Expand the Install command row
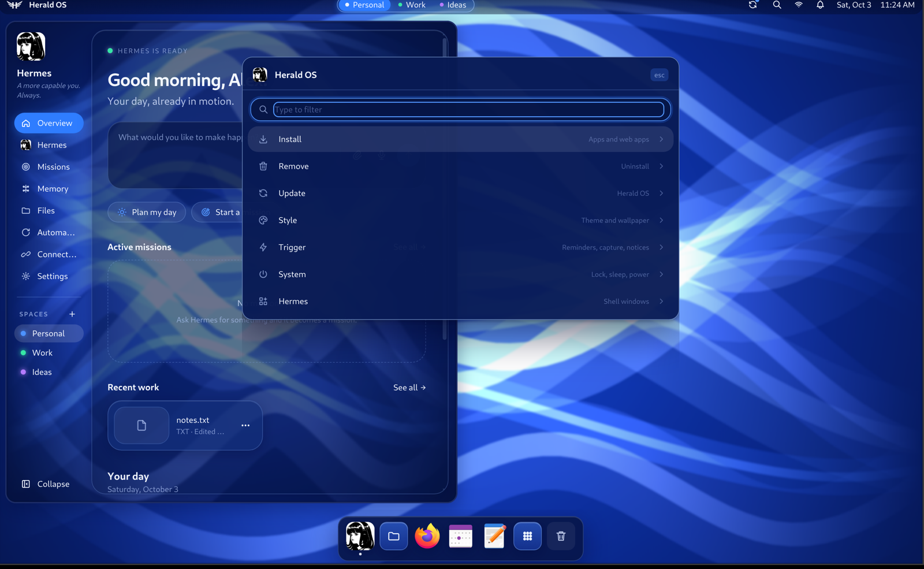This screenshot has height=569, width=924. (x=460, y=139)
